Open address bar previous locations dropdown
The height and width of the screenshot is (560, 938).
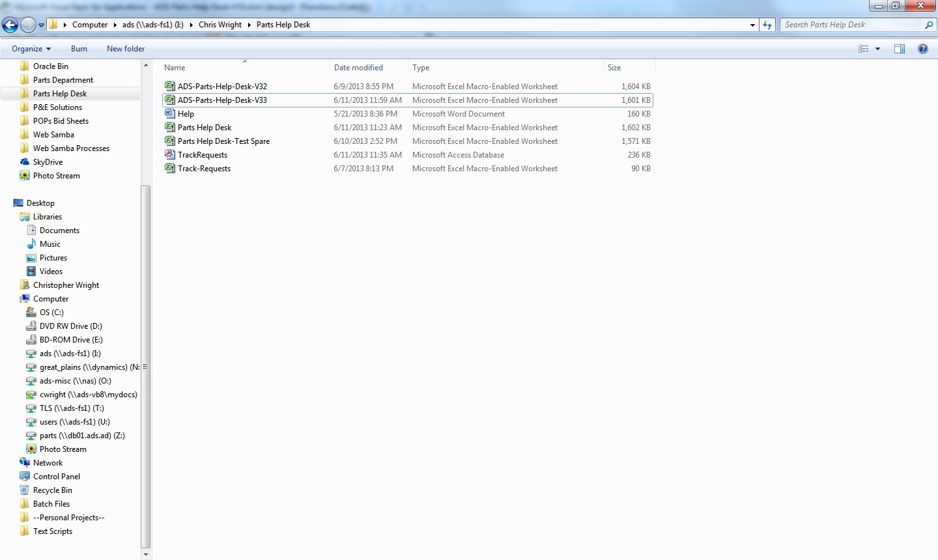click(752, 25)
